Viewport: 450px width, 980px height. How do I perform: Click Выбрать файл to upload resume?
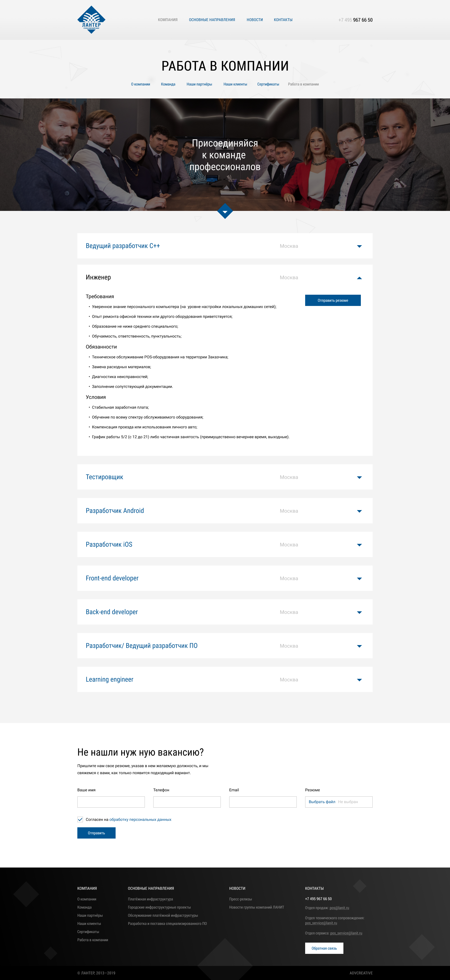322,802
